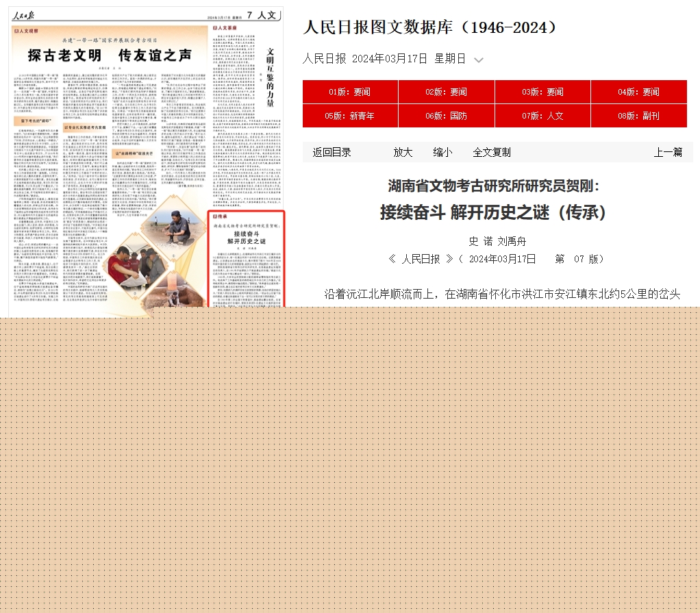The width and height of the screenshot is (700, 613).
Task: Click the article paragraph starting 沿着沅江北岸顺流而上
Action: click(502, 295)
